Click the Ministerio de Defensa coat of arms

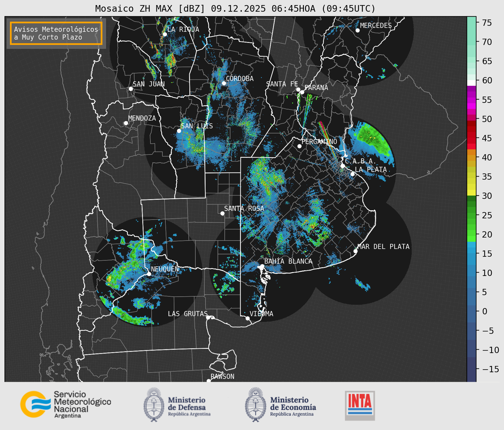154,405
